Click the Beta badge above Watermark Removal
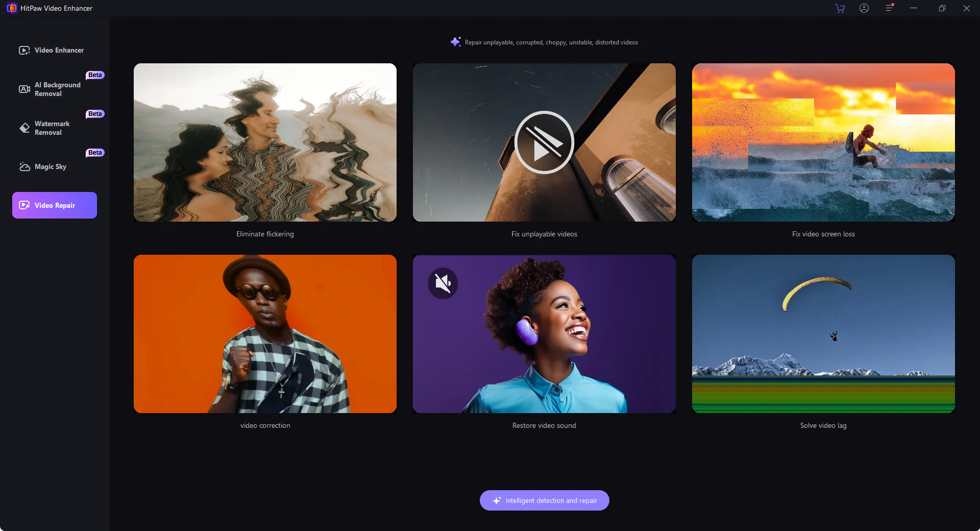Viewport: 980px width, 531px height. point(95,114)
